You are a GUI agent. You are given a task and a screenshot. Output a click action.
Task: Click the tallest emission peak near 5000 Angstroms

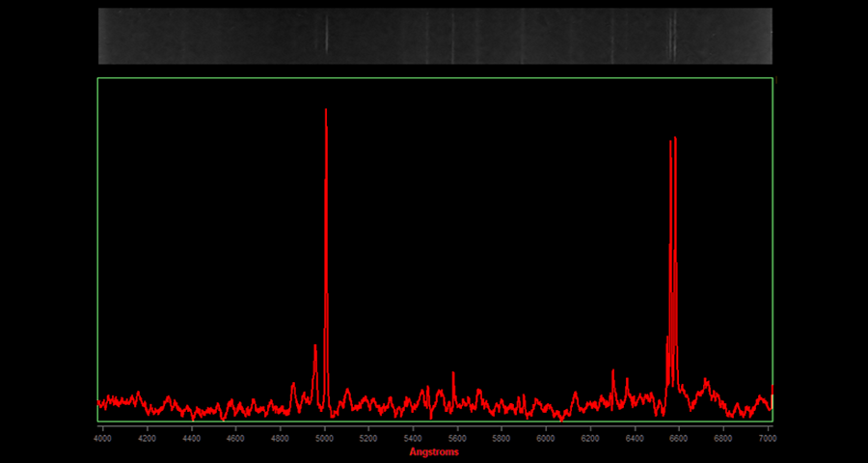tap(326, 111)
